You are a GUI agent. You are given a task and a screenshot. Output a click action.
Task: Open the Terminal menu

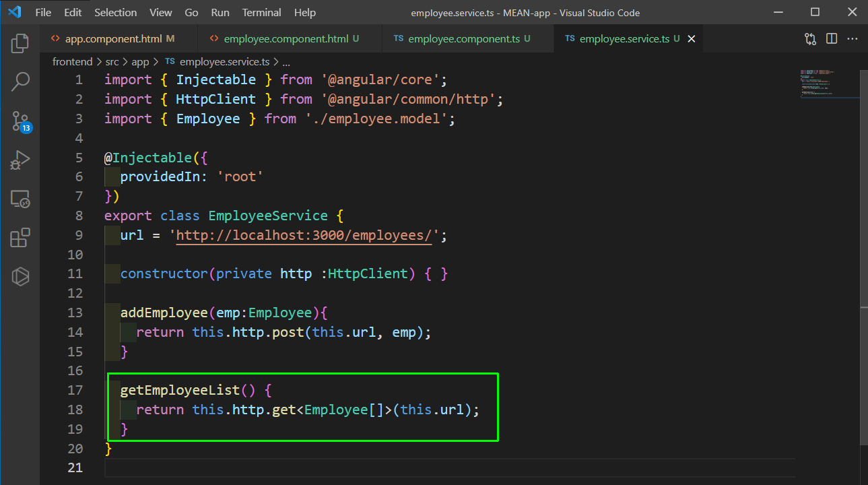(262, 13)
